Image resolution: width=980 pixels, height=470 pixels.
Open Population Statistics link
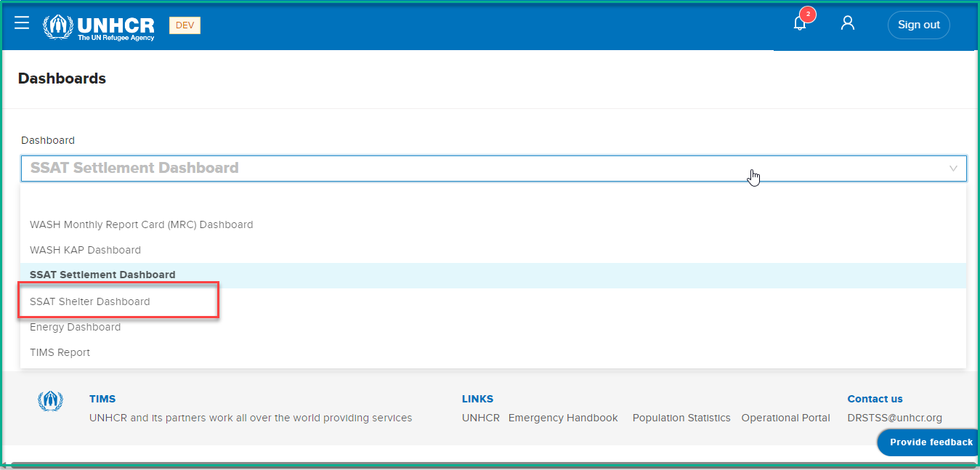click(x=681, y=418)
